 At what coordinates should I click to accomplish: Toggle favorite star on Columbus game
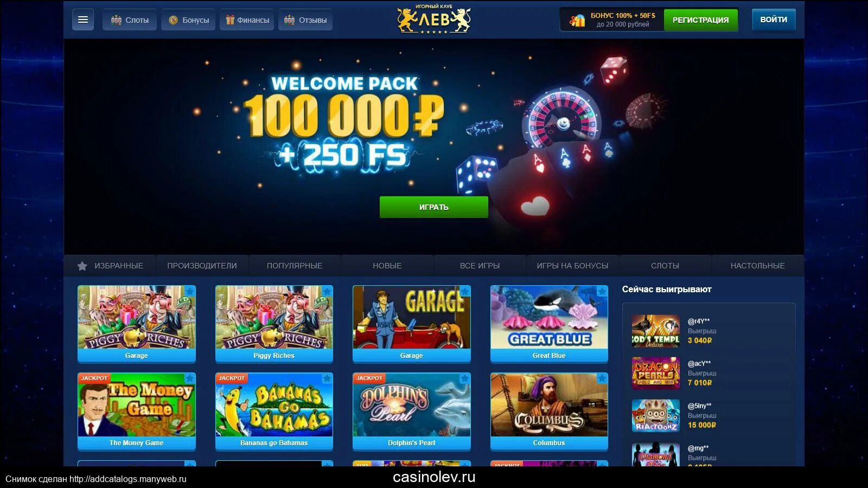[602, 378]
